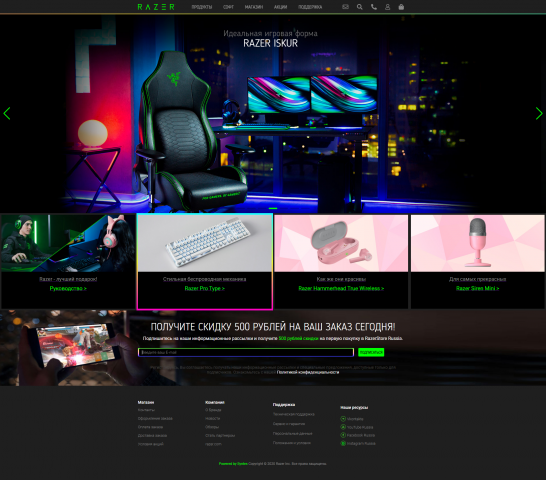Click the Vkontakte icon in footer
Viewport: 546px width, 480px height.
[343, 419]
